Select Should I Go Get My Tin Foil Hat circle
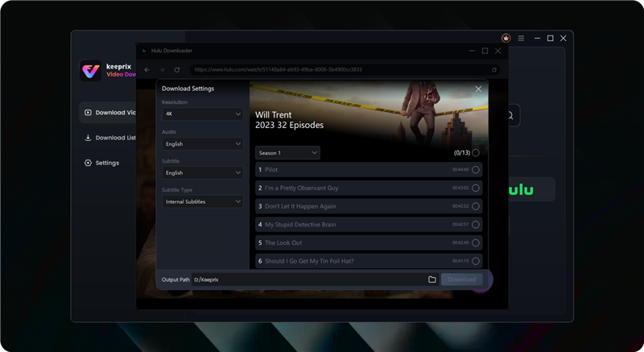 click(x=476, y=261)
